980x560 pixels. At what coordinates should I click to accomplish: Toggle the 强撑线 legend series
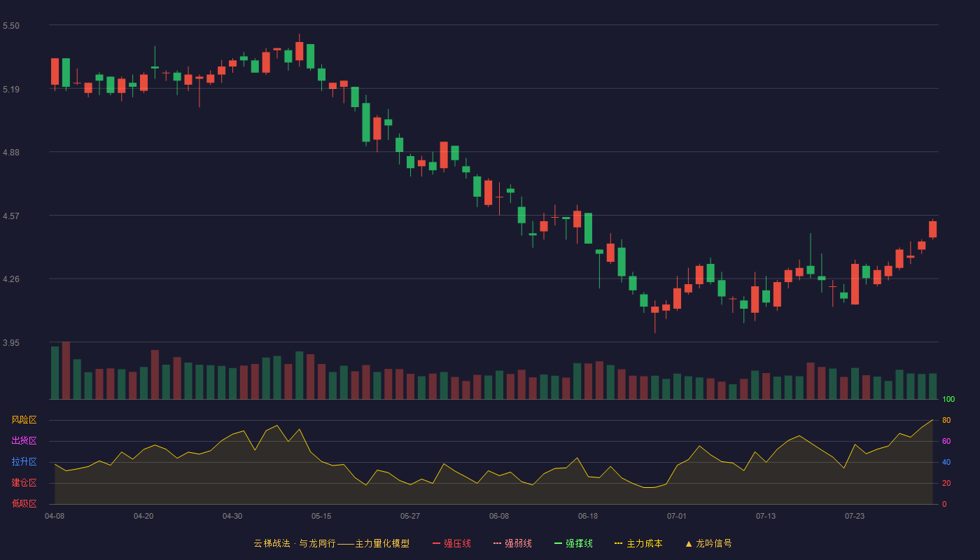(x=573, y=543)
